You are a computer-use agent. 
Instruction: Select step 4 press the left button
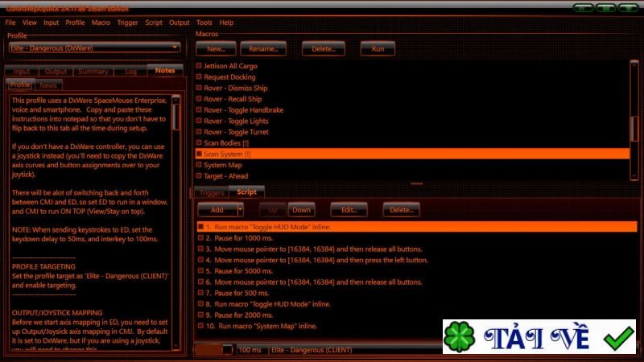pyautogui.click(x=316, y=260)
